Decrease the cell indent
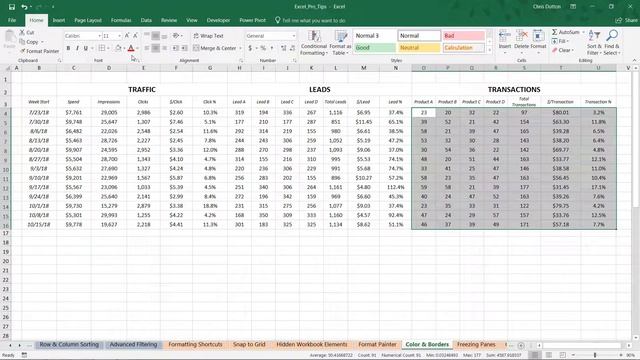 [176, 48]
